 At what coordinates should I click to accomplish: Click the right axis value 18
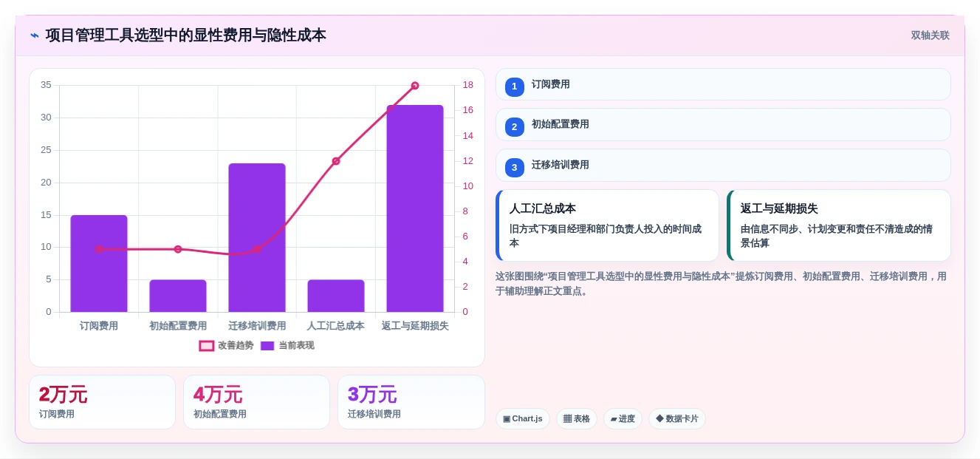pyautogui.click(x=467, y=85)
